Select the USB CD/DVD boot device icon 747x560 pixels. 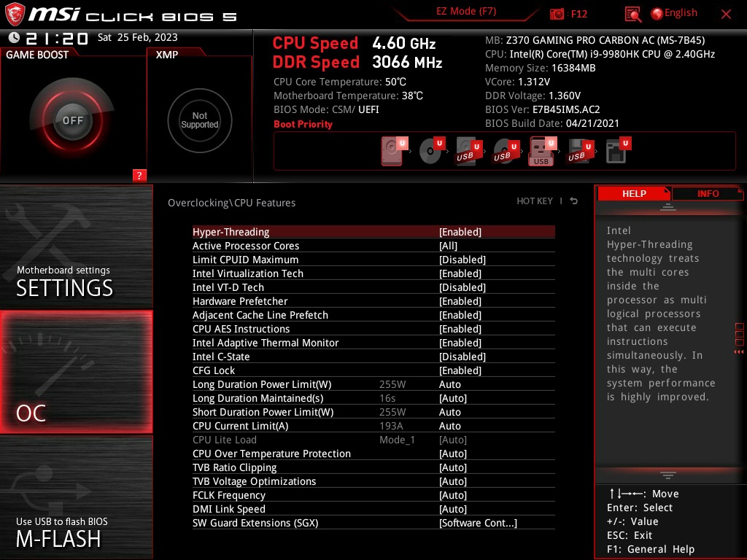pyautogui.click(x=505, y=151)
